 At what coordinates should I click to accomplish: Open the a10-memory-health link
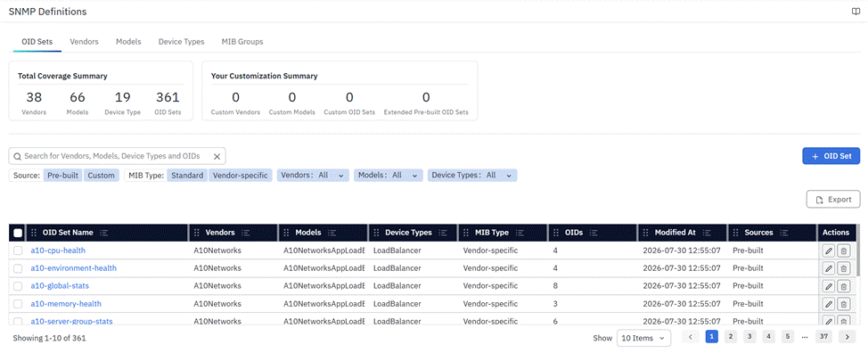pos(66,304)
